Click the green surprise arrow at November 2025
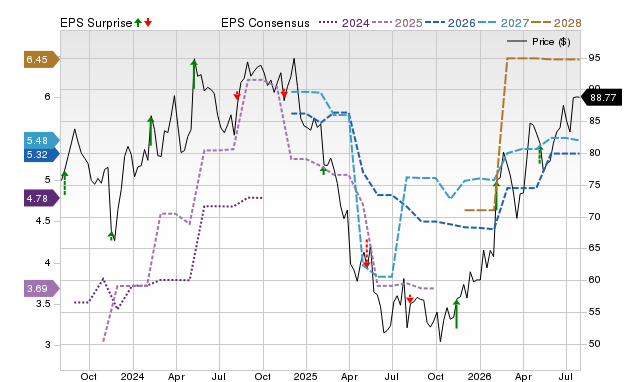Viewport: 640px width, 382px height. tap(456, 314)
